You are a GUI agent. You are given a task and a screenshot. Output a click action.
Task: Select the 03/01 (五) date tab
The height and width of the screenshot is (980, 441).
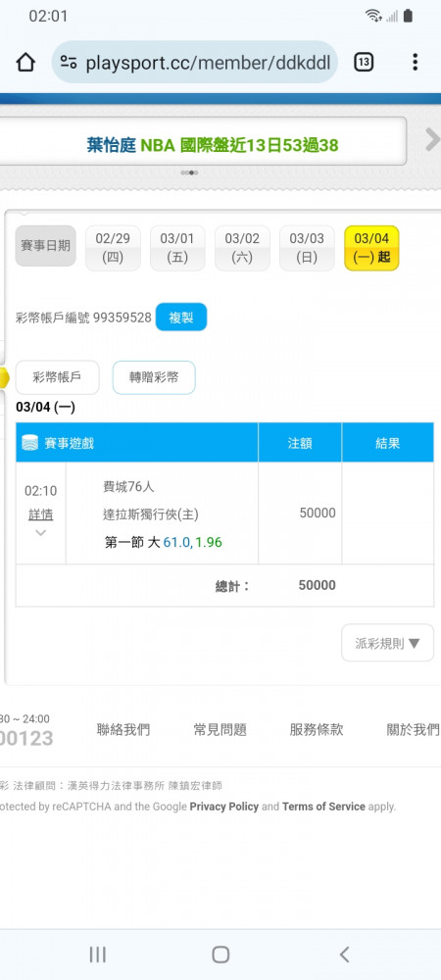click(177, 248)
